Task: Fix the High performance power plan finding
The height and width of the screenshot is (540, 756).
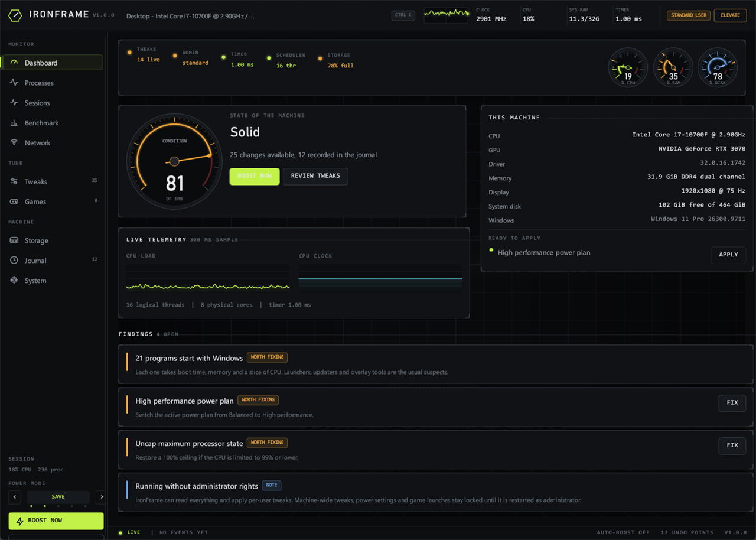Action: pos(732,403)
